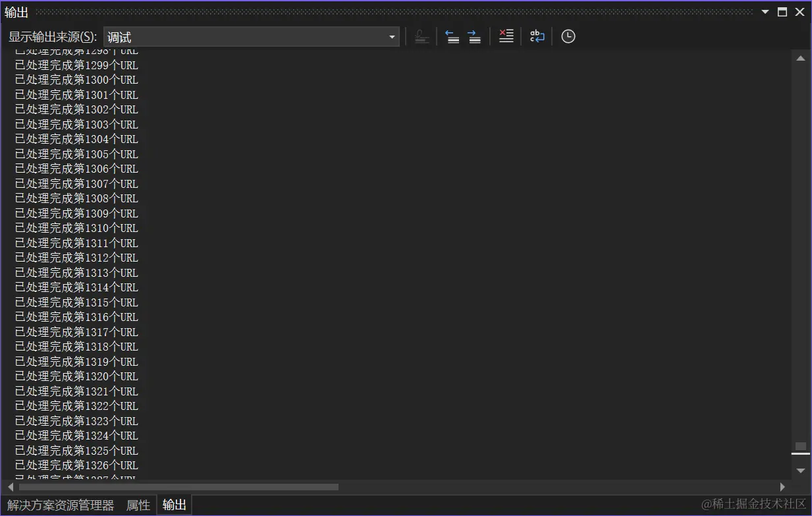Click the line 已处理完成第1325个URL
Viewport: 812px width, 516px height.
[x=76, y=451]
